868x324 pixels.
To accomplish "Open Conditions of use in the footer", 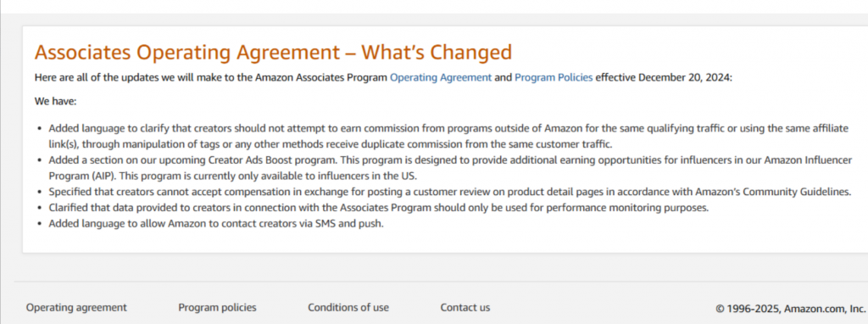I will tap(348, 307).
